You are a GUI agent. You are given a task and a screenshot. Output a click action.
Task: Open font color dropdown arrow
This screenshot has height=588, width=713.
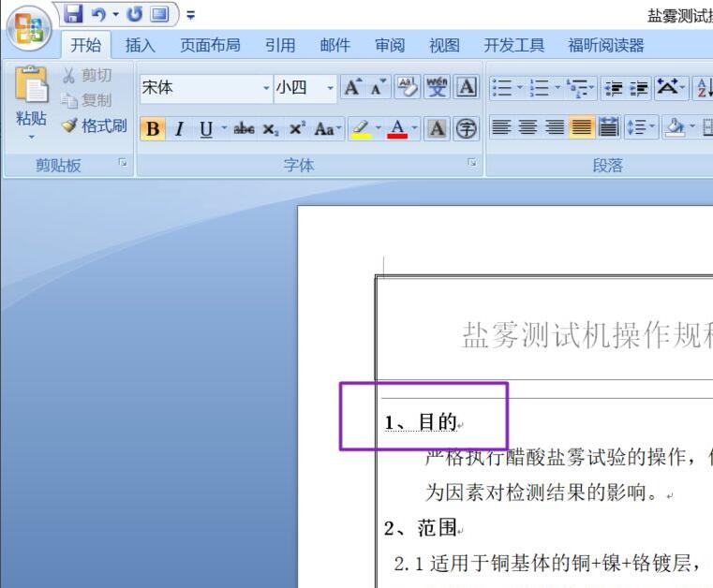tap(414, 128)
